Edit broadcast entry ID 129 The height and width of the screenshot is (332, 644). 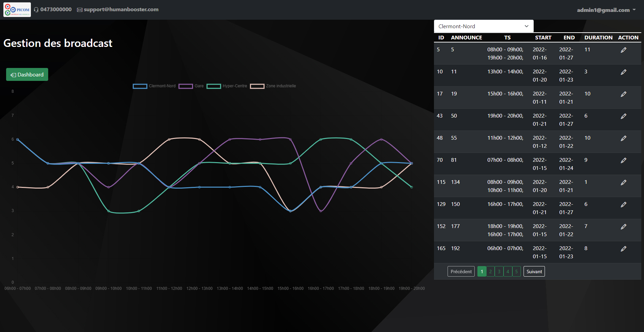click(623, 205)
